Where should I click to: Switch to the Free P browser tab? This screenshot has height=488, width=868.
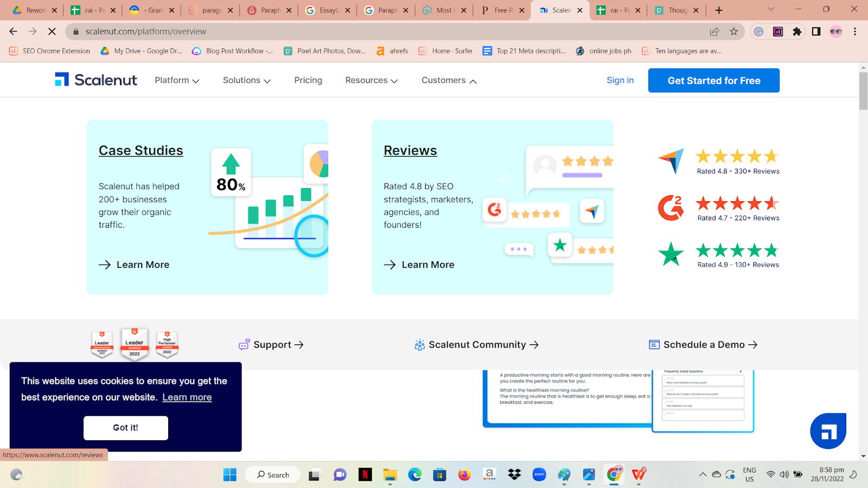point(502,10)
